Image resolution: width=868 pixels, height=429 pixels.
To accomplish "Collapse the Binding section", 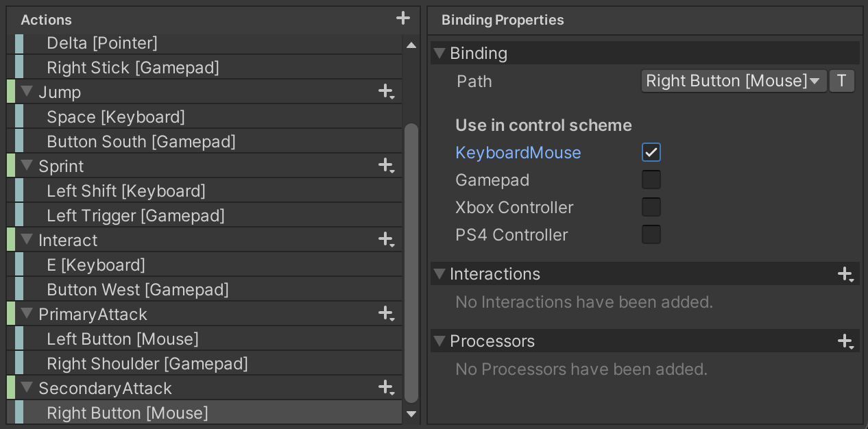I will 440,53.
